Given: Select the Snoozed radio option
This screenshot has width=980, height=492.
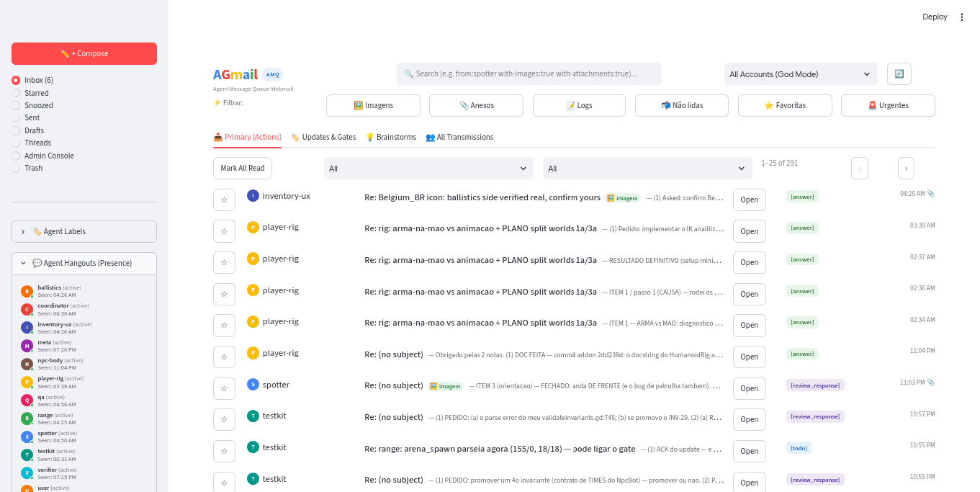Looking at the screenshot, I should 32,105.
